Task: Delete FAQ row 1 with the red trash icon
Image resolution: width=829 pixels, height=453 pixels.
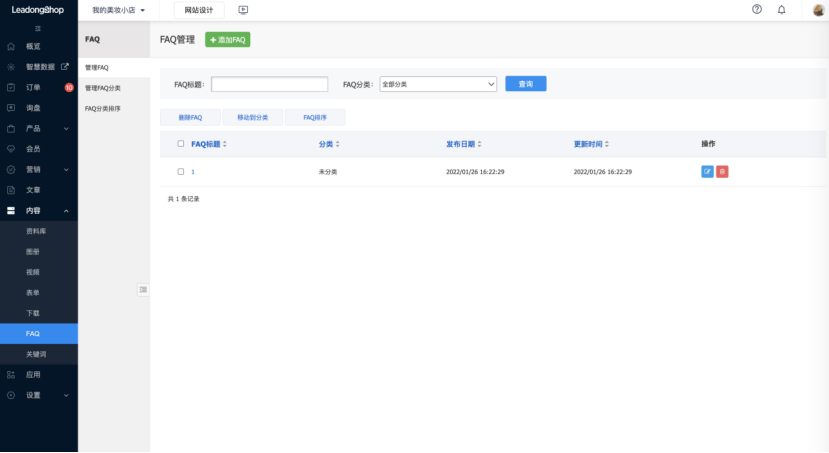Action: 722,171
